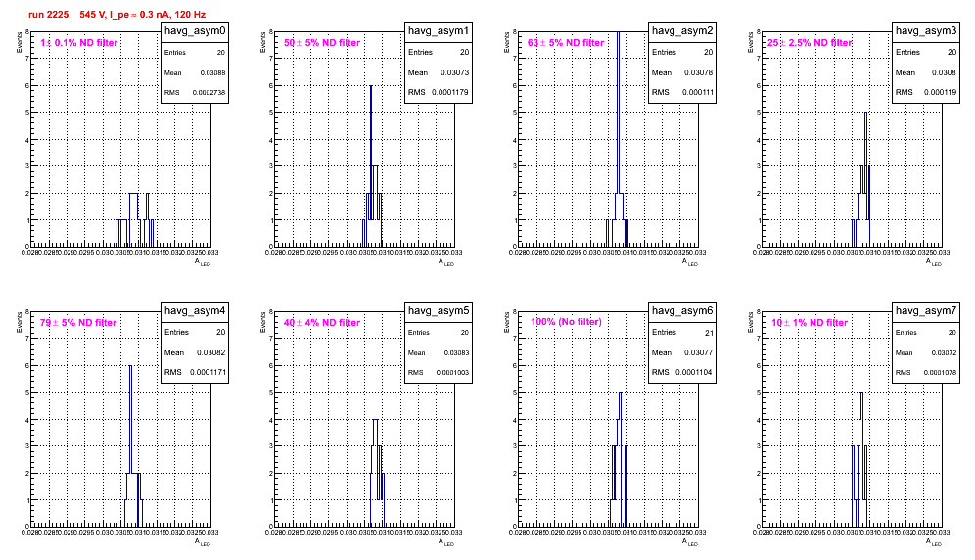The width and height of the screenshot is (975, 560).
Task: Click Mean 0.03082 in havg_asym4 stats
Action: (195, 352)
